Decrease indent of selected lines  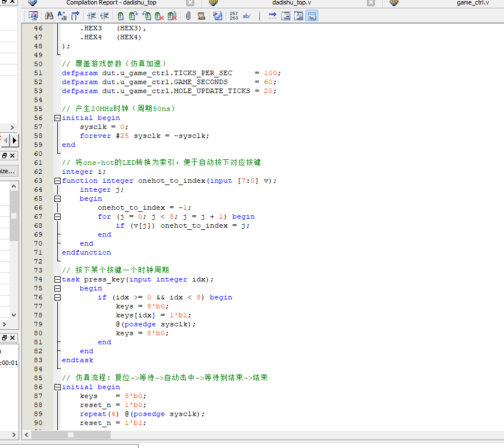click(x=104, y=16)
